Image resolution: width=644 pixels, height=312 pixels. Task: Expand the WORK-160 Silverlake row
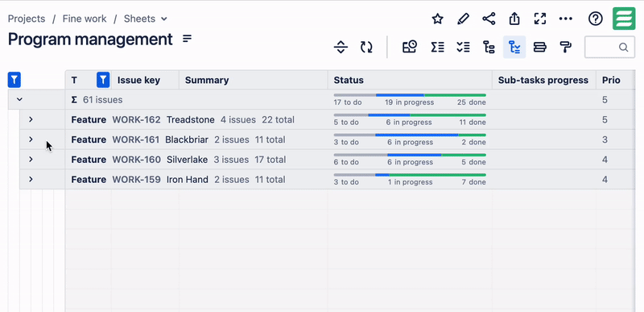click(x=31, y=159)
